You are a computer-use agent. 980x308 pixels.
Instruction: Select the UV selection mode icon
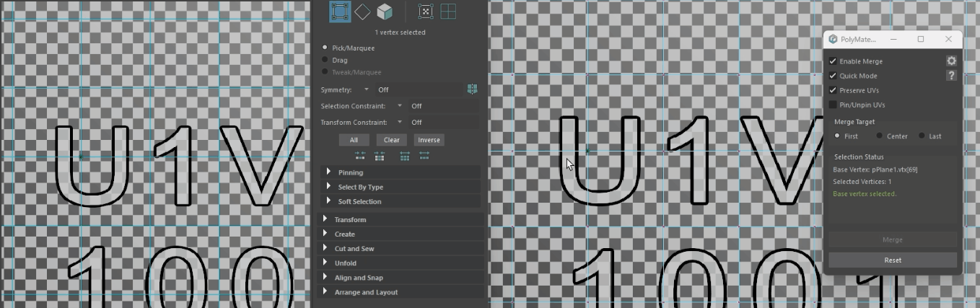point(426,12)
